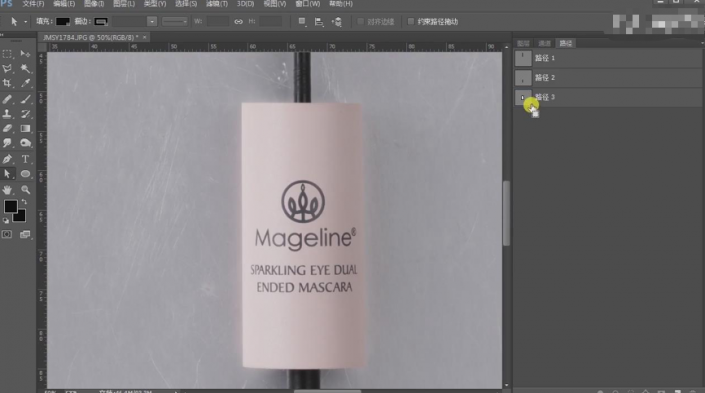Open the Type (Y) menu
Viewport: 705px width, 393px height.
click(x=155, y=4)
